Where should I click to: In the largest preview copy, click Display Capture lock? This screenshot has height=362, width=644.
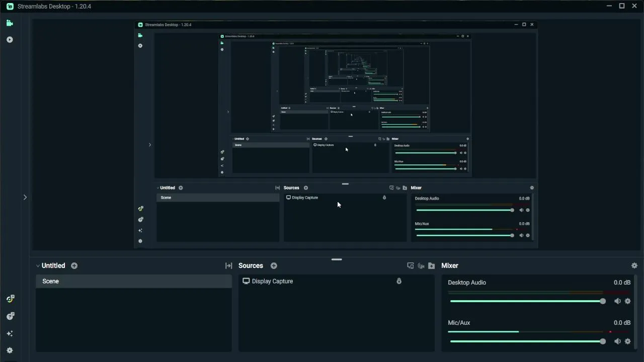384,198
